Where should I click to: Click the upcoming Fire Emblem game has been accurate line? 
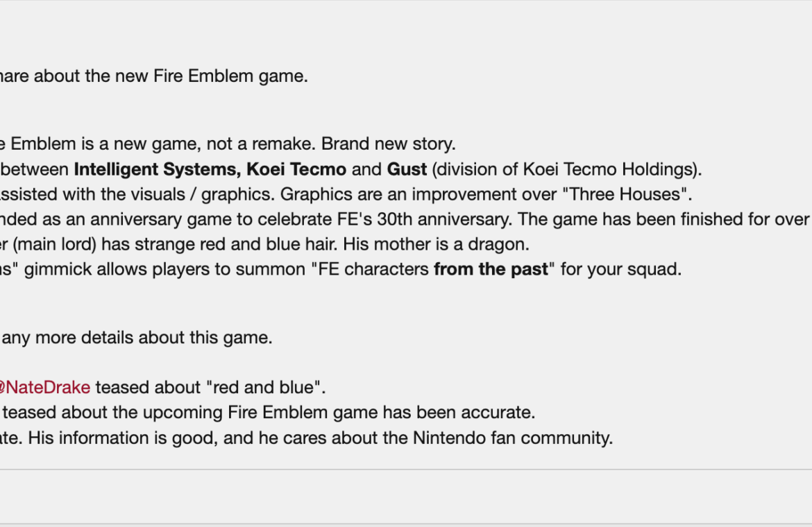coord(269,413)
